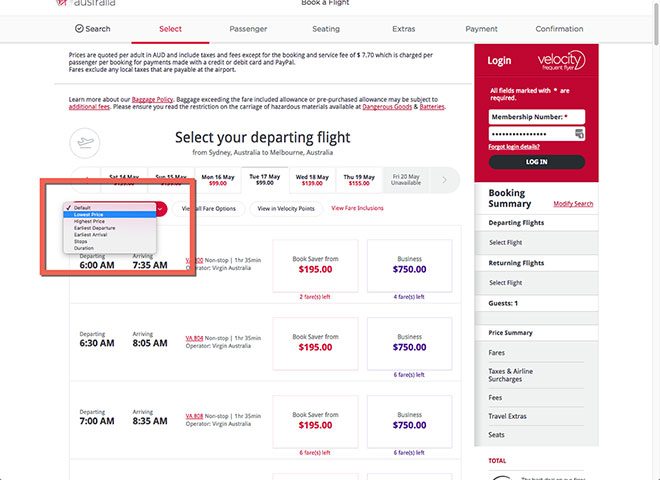
Task: Select Tue 17 May $99.00 date
Action: click(x=265, y=180)
